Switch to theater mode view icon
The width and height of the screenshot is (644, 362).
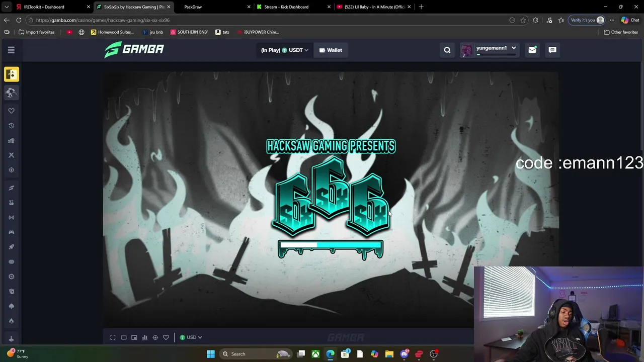(x=123, y=337)
